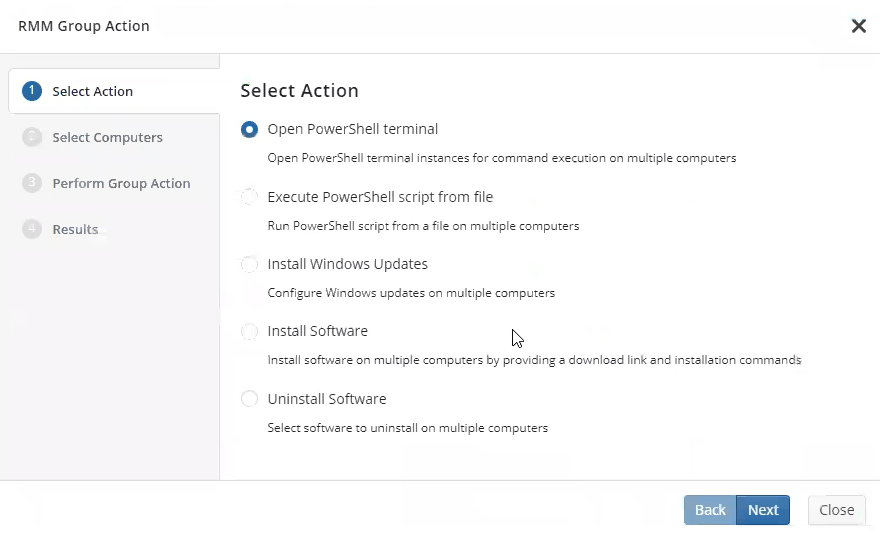The height and width of the screenshot is (535, 880).
Task: Select the Open PowerShell terminal radio button
Action: coord(249,129)
